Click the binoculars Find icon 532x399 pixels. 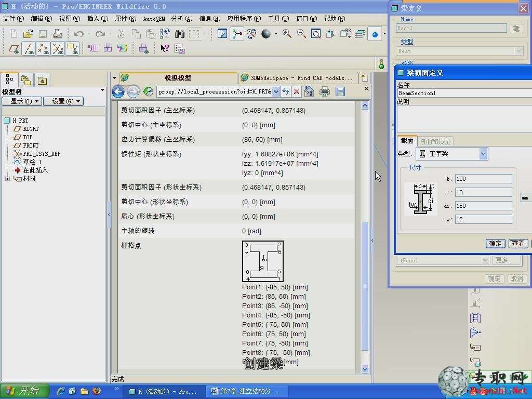179,34
